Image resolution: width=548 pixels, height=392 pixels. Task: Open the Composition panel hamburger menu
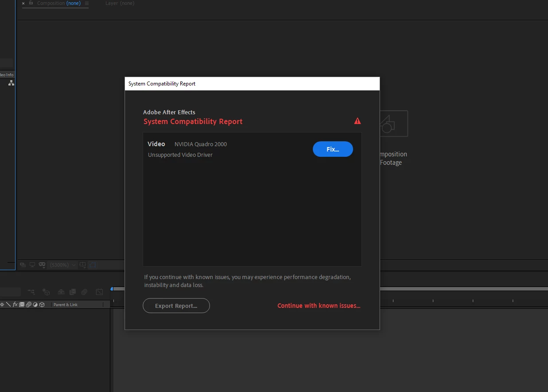pyautogui.click(x=86, y=3)
